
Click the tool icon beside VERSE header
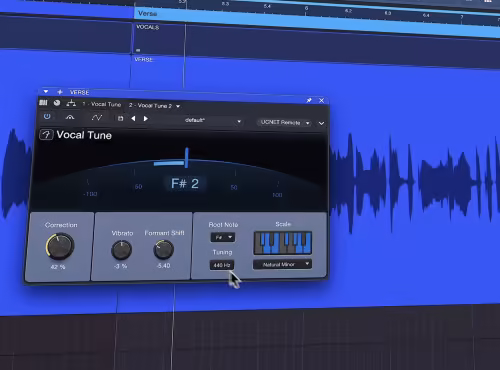click(x=60, y=92)
